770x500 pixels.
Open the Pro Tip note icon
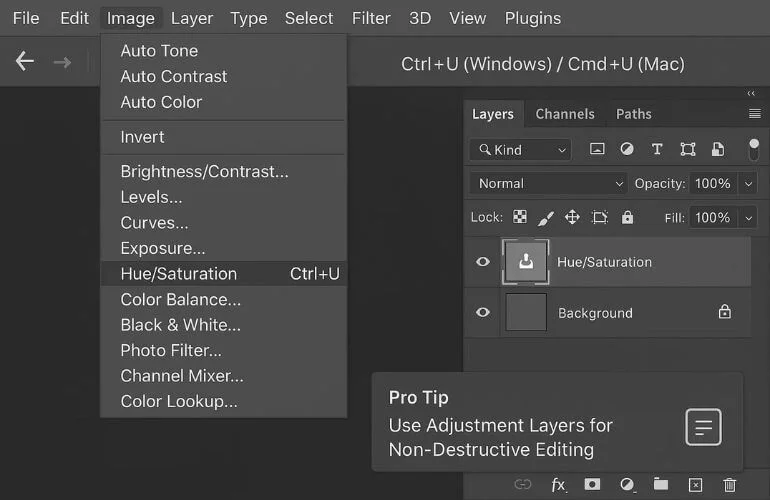pos(703,428)
